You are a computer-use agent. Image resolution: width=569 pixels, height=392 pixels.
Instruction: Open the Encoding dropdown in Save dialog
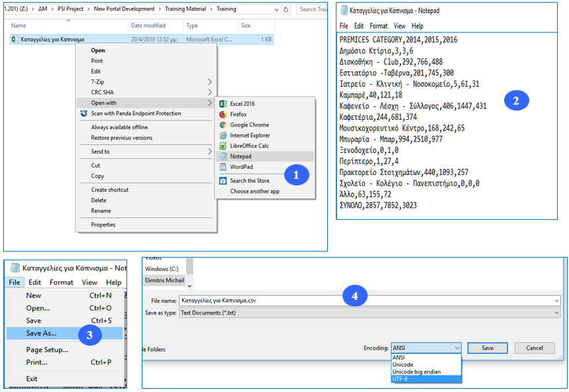(x=425, y=348)
